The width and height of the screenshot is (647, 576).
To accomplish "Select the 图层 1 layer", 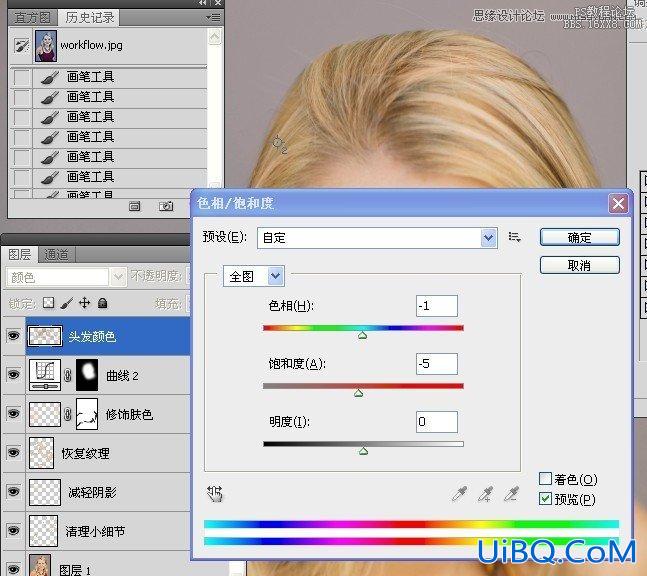I will 108,564.
